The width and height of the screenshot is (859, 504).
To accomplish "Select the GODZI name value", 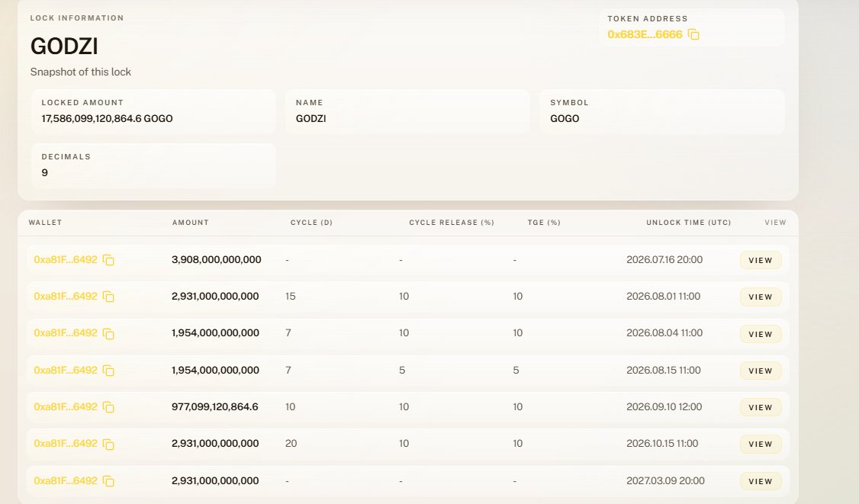I will (310, 118).
